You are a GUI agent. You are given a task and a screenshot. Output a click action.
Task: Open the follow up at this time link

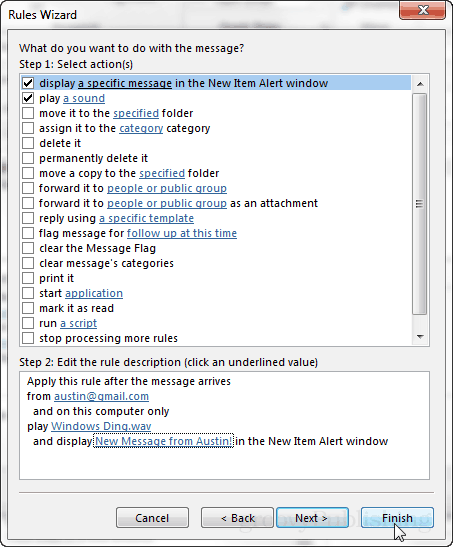pos(182,233)
